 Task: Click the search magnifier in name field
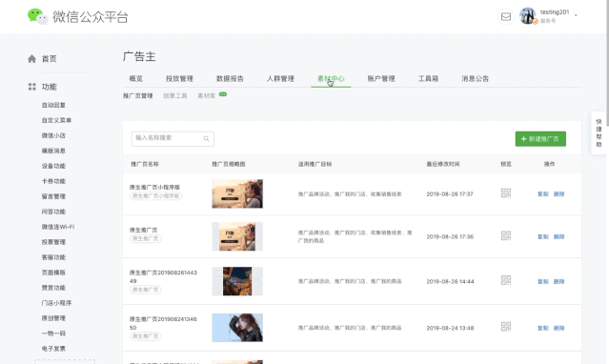click(206, 139)
